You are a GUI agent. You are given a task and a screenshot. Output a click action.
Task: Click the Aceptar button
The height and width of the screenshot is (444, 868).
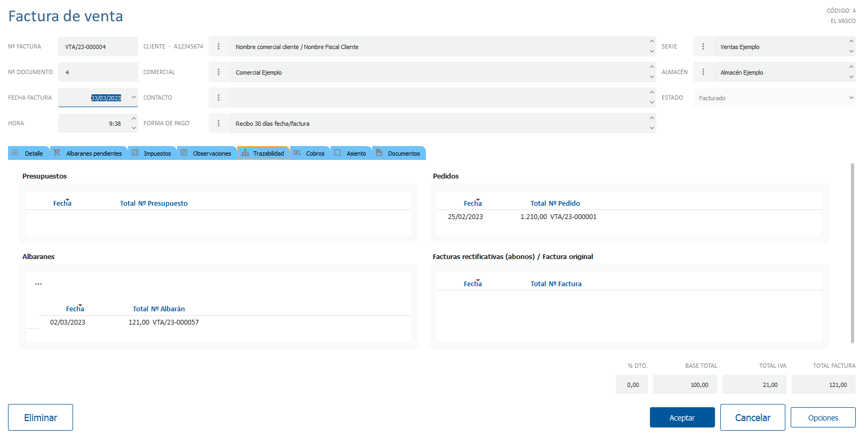[x=682, y=417]
